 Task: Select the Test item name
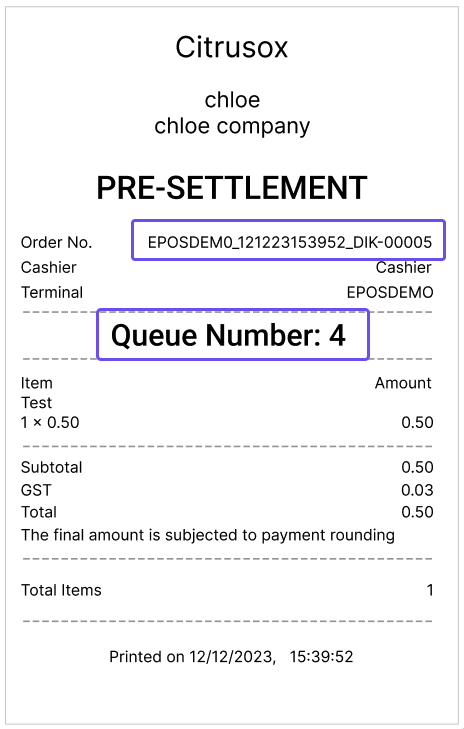tap(36, 403)
